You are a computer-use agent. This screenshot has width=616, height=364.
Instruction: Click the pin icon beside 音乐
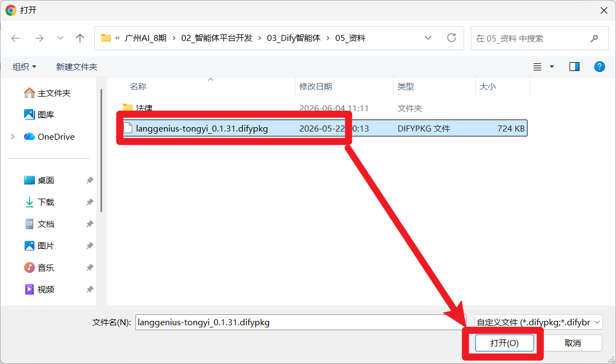(x=90, y=267)
